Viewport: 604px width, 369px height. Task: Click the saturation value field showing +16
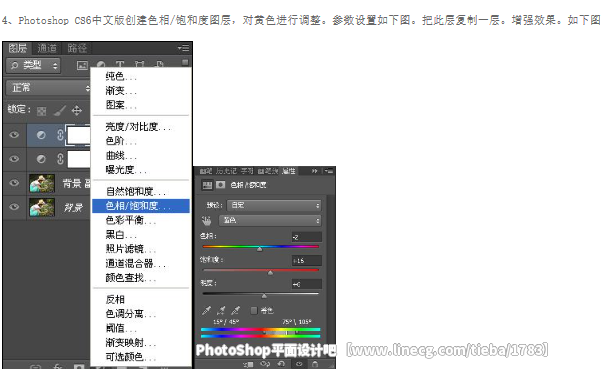(x=306, y=261)
